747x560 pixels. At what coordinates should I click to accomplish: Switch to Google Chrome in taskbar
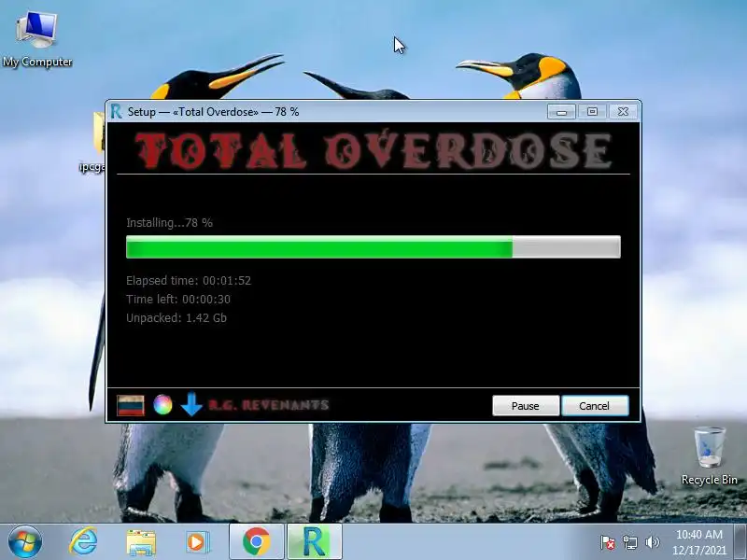coord(257,542)
